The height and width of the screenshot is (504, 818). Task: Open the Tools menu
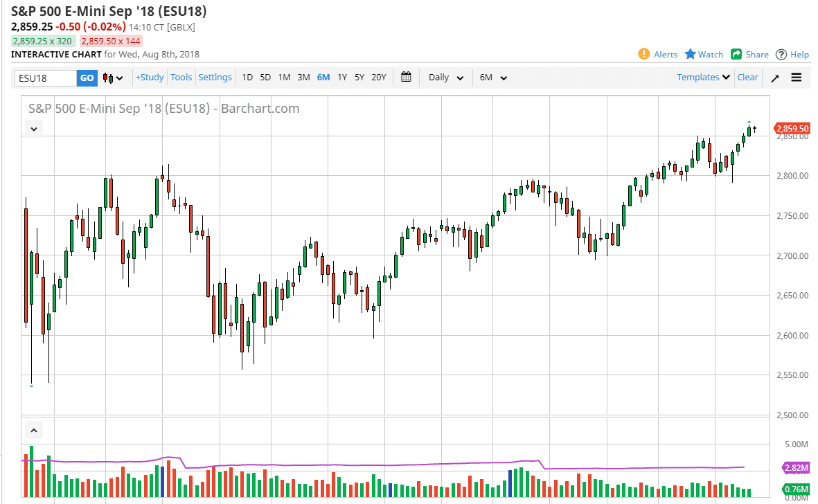pos(181,78)
